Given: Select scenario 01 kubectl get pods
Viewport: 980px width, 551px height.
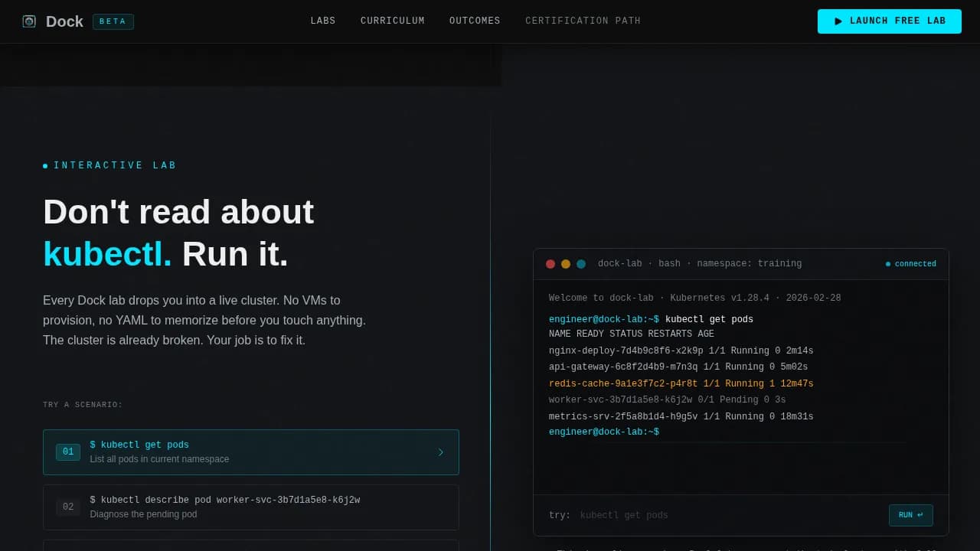Looking at the screenshot, I should [251, 452].
